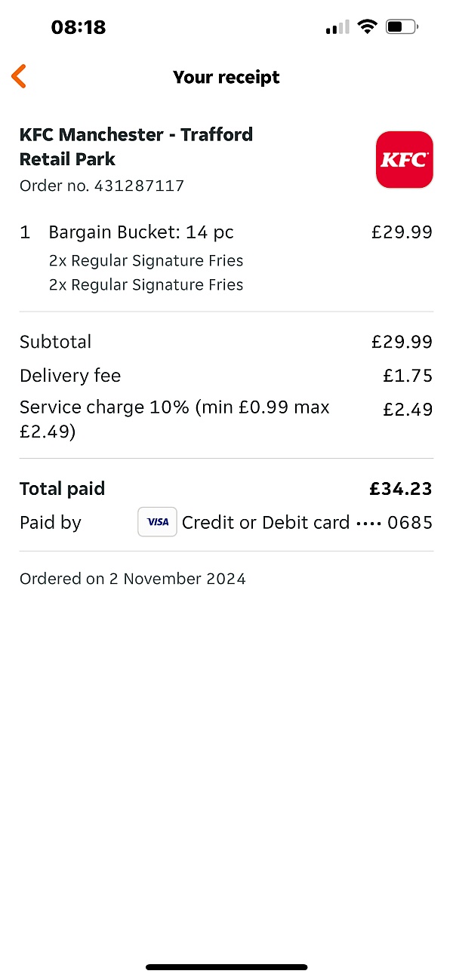Tap the cellular signal bars
This screenshot has width=453, height=980.
click(x=337, y=28)
